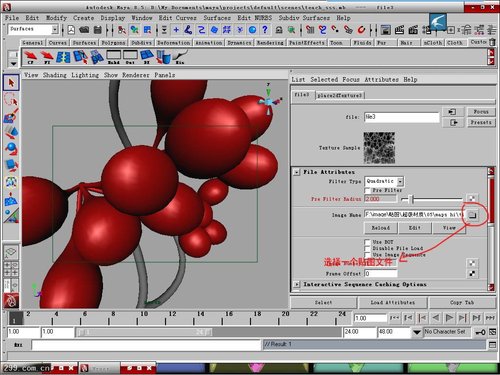500x375 pixels.
Task: Switch to the place2dTexture3 tab
Action: pyautogui.click(x=339, y=95)
